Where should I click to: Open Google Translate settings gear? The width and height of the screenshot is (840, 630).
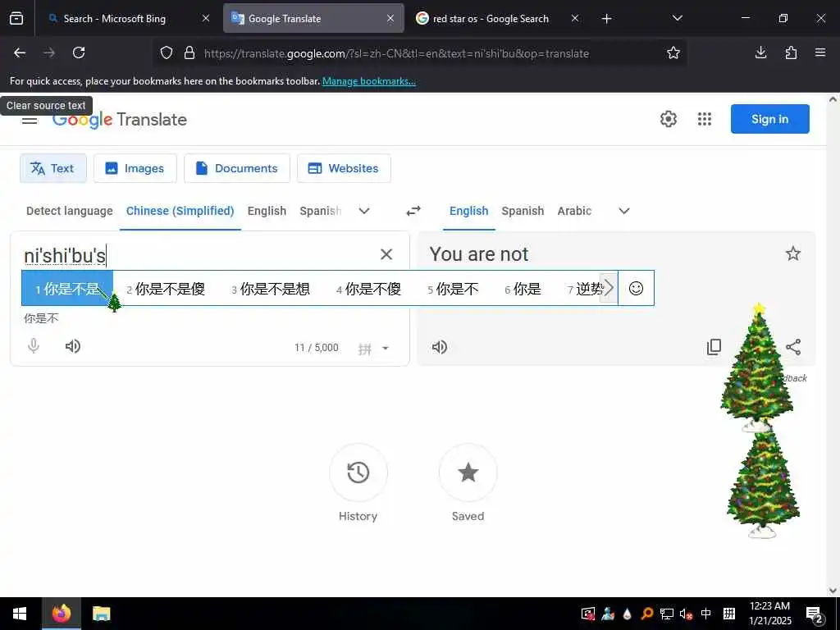point(669,119)
